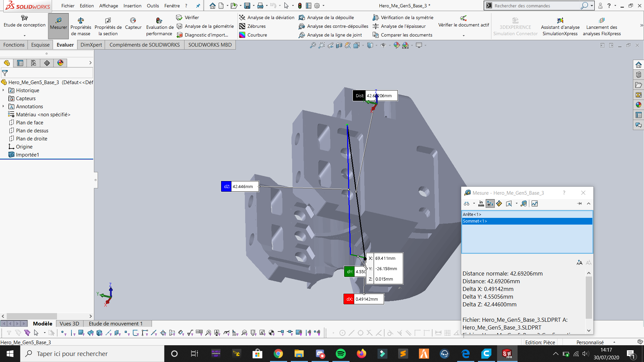The width and height of the screenshot is (644, 362).
Task: Open the DisplayManager color wheel tab
Action: coord(60,63)
